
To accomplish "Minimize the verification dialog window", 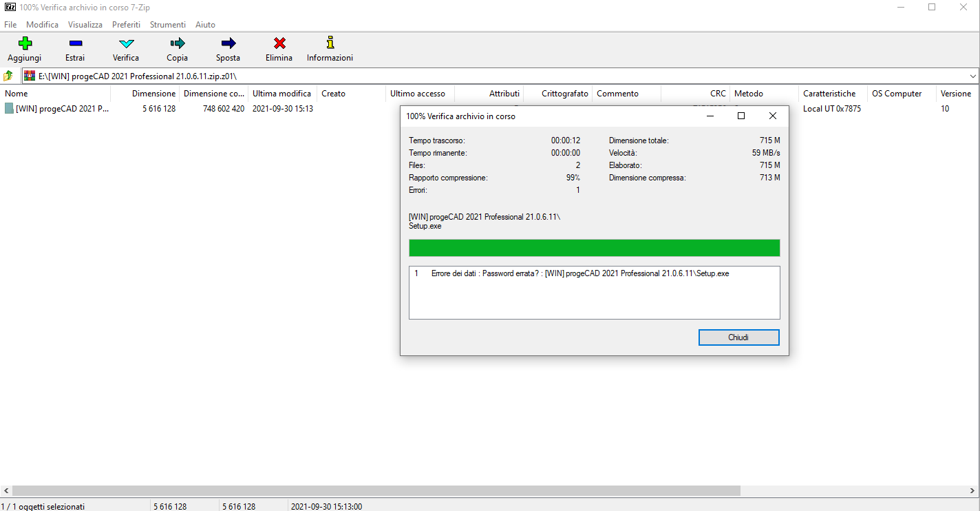I will (710, 116).
